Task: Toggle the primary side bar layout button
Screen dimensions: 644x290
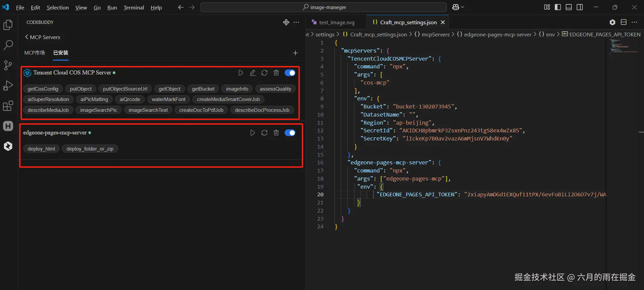Action: 558,7
